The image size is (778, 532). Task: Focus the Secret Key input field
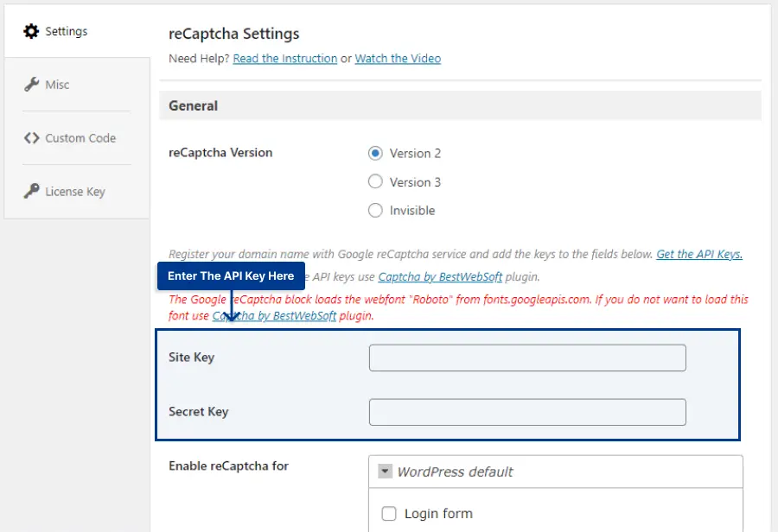527,412
